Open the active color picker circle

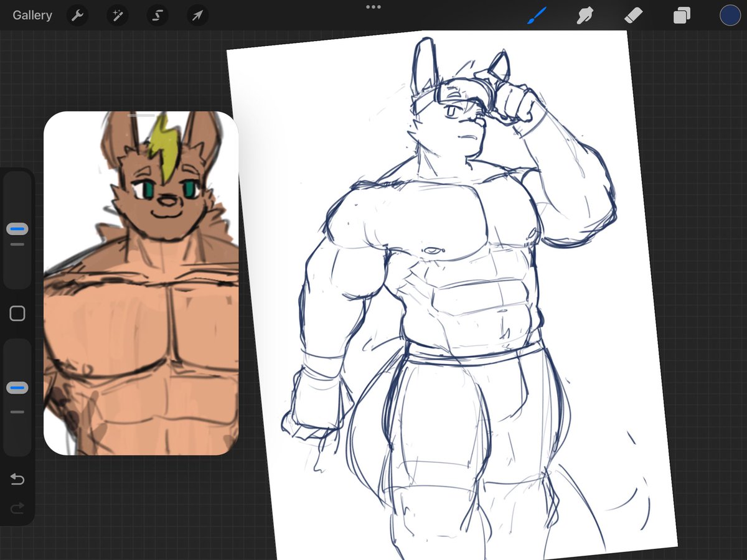click(x=730, y=16)
